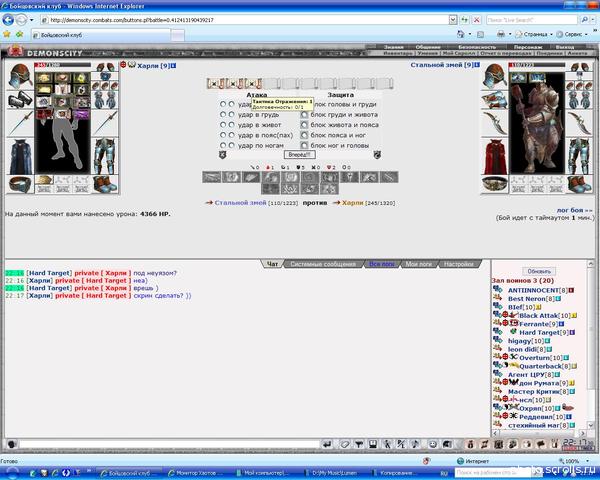600x480 pixels.
Task: Select блок пояса и ног radio
Action: coord(304,135)
